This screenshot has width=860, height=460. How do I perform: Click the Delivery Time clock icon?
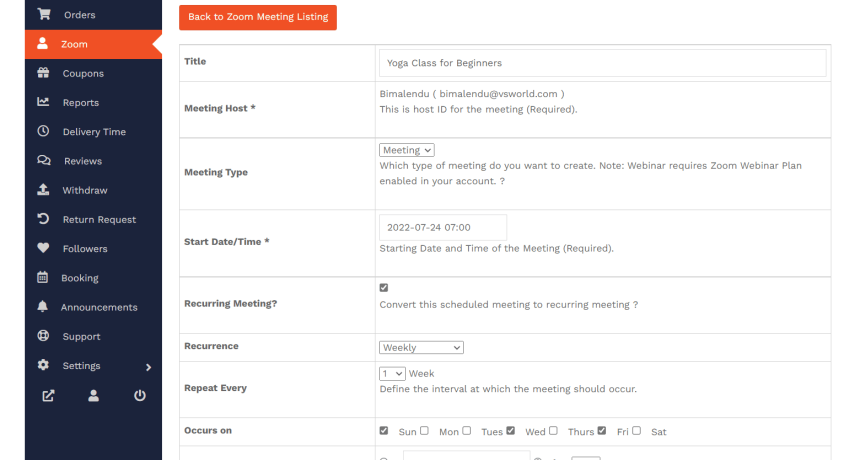(x=43, y=131)
